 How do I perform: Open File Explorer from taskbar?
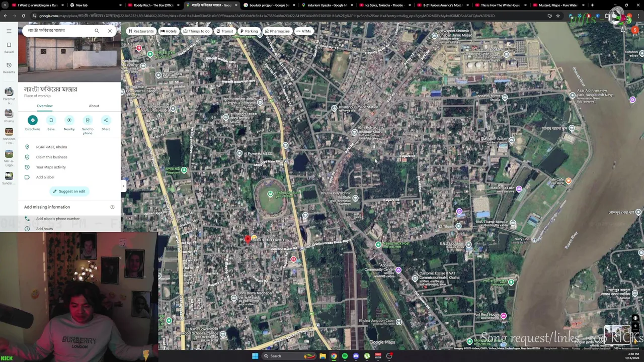tap(323, 356)
